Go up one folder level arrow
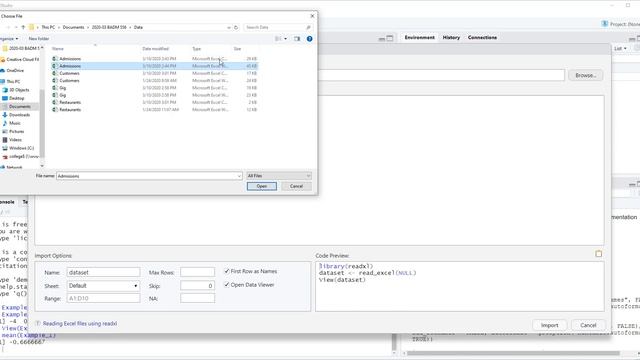The width and height of the screenshot is (640, 360). point(23,27)
